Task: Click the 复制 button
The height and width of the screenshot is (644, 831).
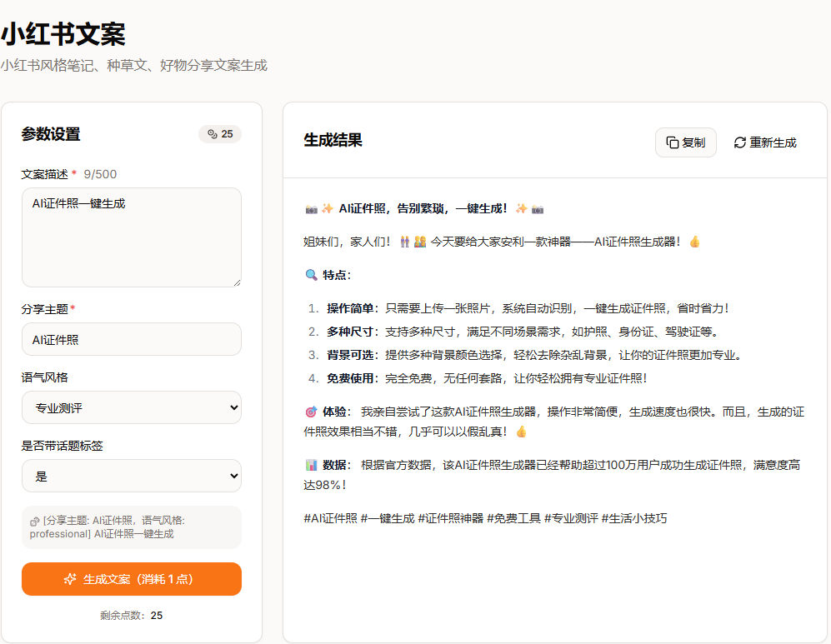Action: pos(686,142)
